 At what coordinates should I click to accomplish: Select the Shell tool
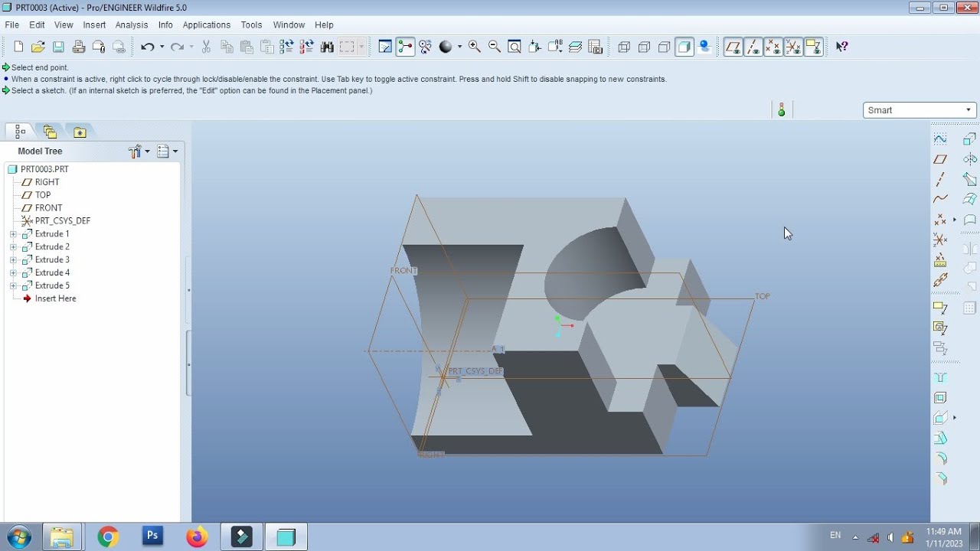pyautogui.click(x=940, y=397)
